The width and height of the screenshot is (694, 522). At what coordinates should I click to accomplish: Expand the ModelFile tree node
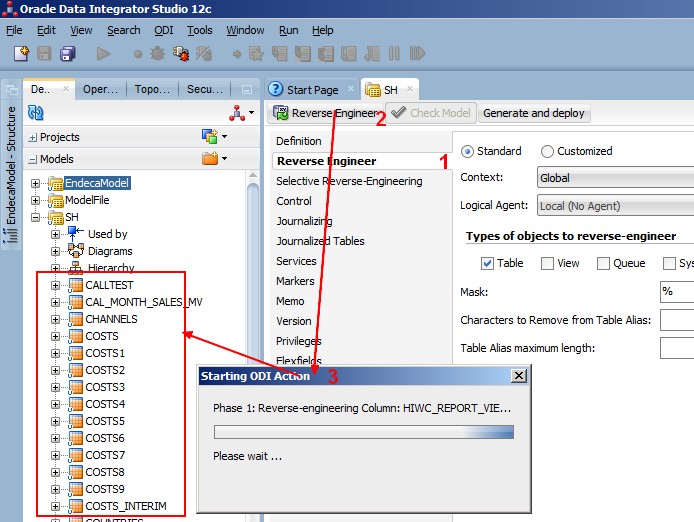tap(35, 200)
